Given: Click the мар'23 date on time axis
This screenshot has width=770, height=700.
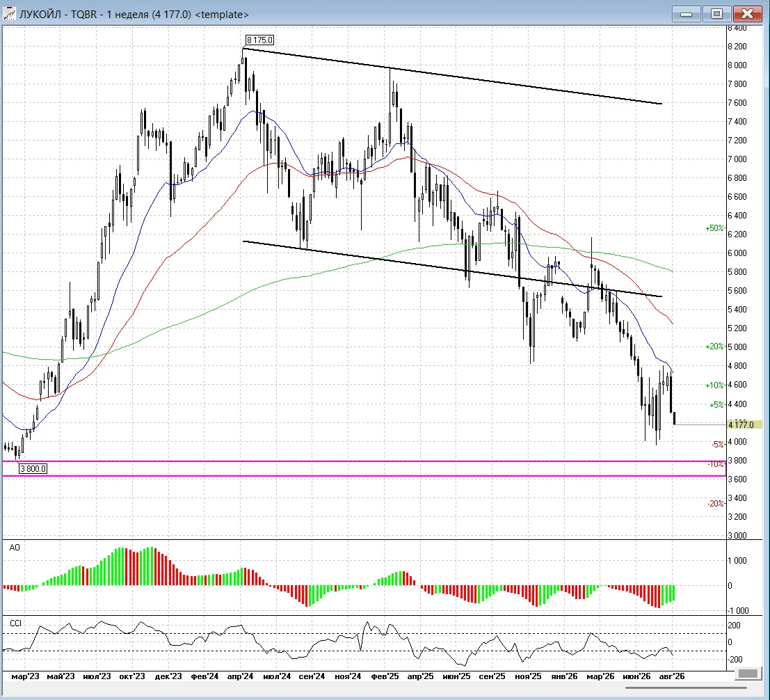Looking at the screenshot, I should point(25,676).
